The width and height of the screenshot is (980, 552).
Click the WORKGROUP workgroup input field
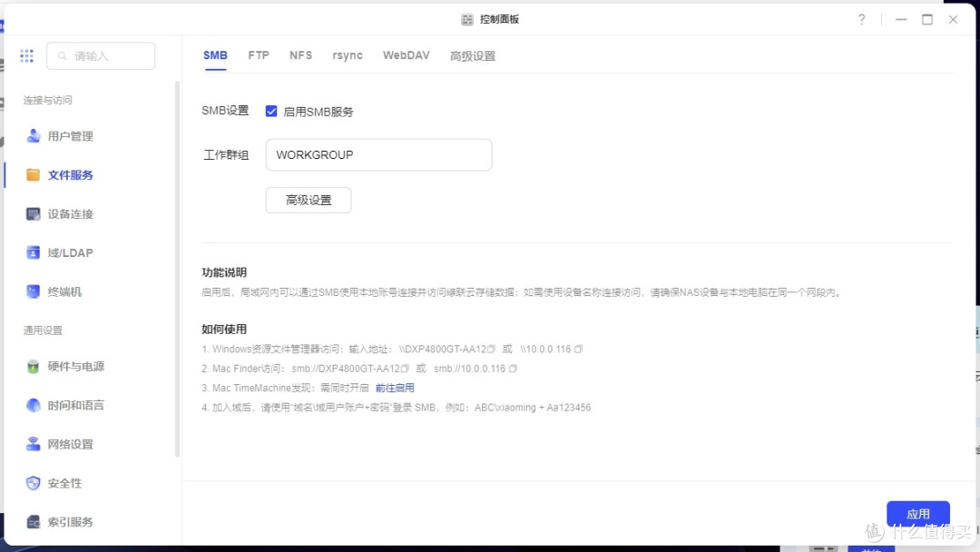tap(378, 154)
